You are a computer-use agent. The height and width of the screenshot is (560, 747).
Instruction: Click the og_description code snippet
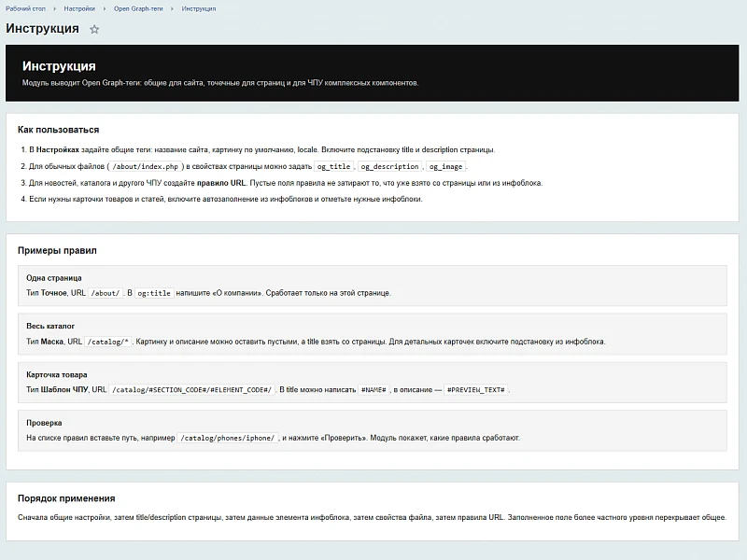pos(389,166)
